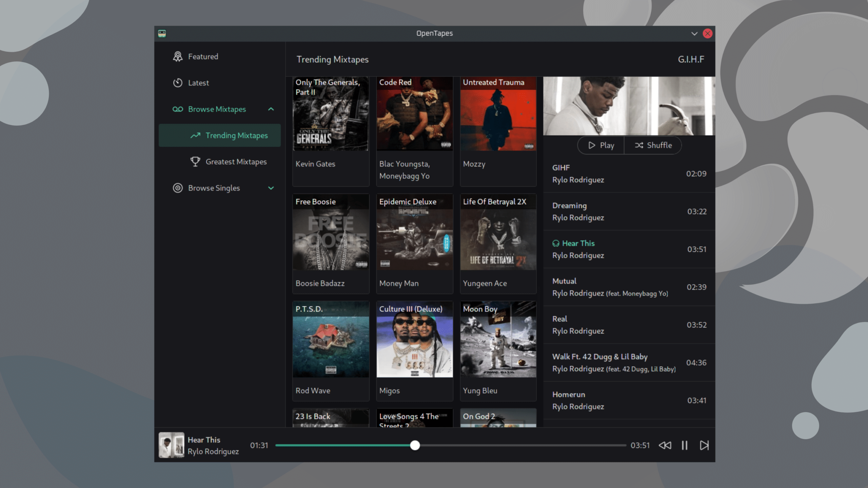Play the Dreaming track
Viewport: 868px width, 488px height.
[x=629, y=211]
